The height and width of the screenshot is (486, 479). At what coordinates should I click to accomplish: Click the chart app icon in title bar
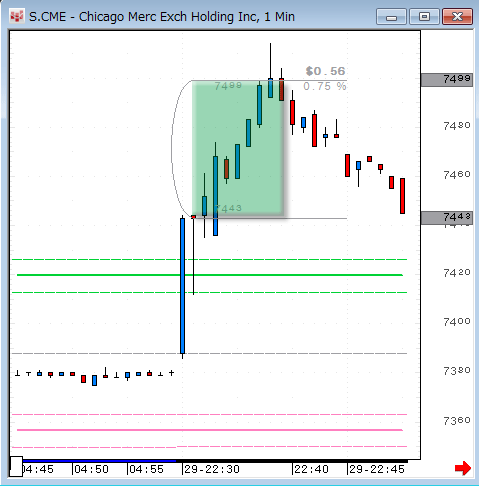point(16,16)
